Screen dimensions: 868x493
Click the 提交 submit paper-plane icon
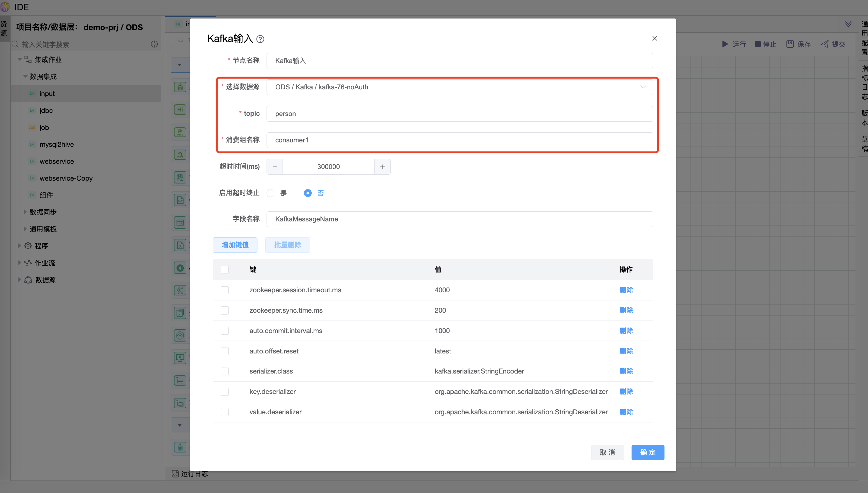[x=824, y=44]
